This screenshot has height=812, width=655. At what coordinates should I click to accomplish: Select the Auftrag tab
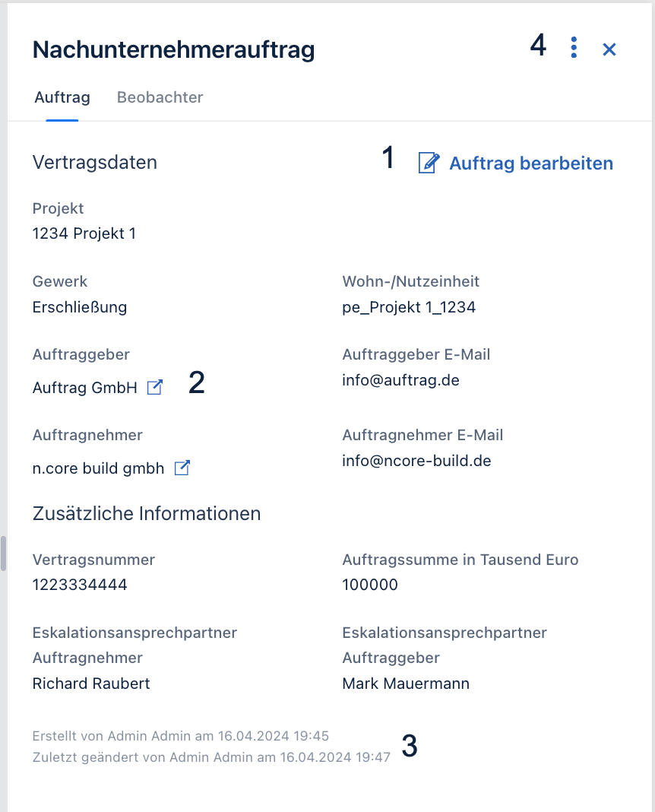coord(62,97)
